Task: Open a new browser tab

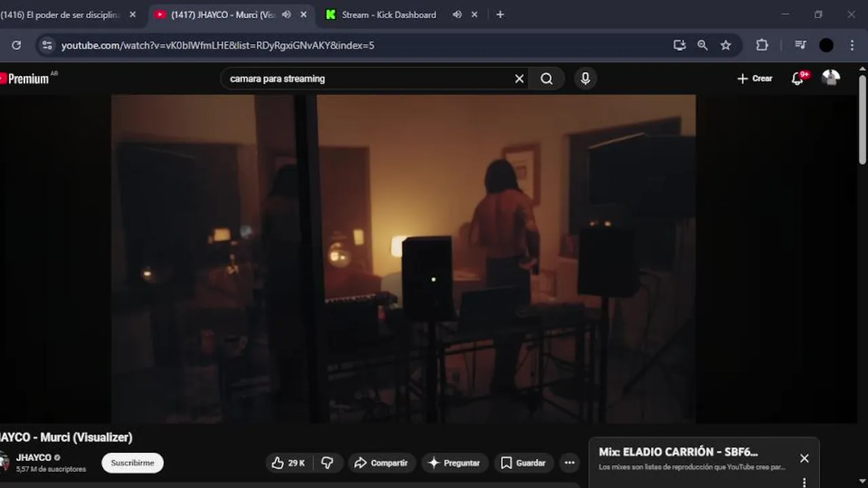Action: click(500, 14)
